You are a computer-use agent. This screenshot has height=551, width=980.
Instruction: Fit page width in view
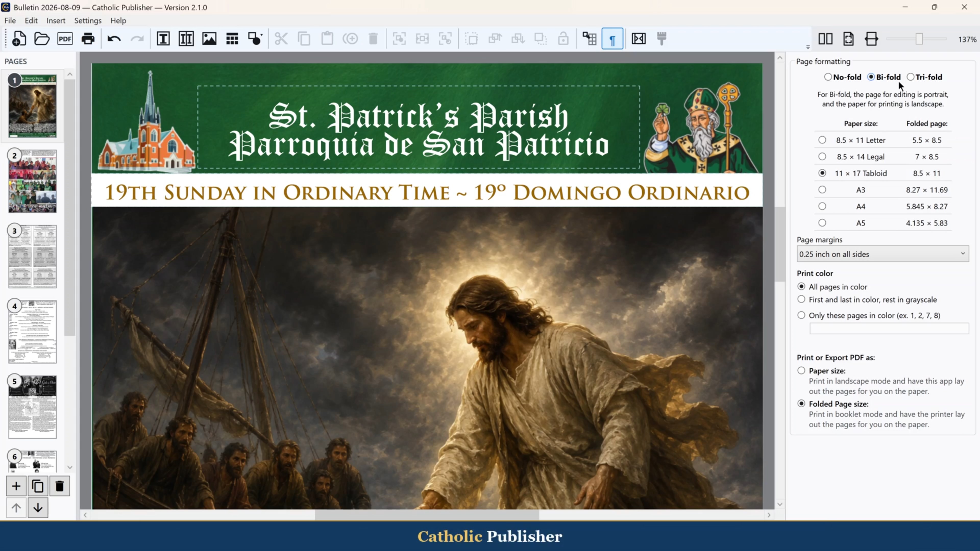point(872,39)
